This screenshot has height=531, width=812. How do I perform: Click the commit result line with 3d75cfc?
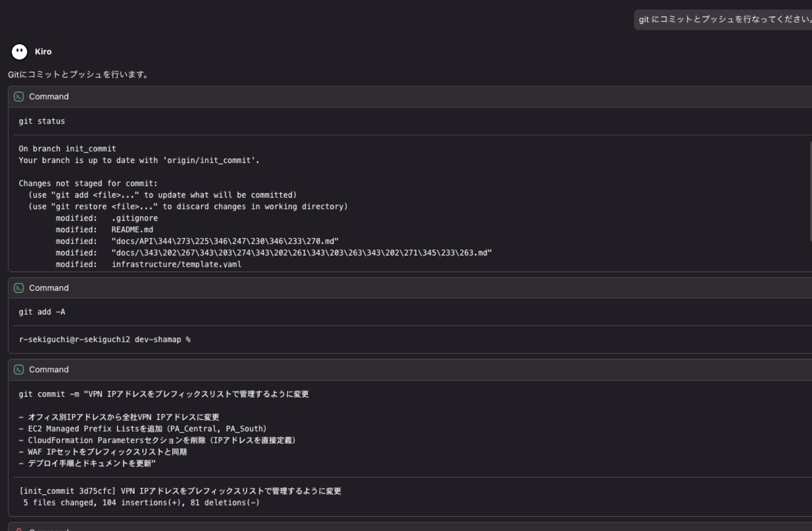[x=180, y=491]
